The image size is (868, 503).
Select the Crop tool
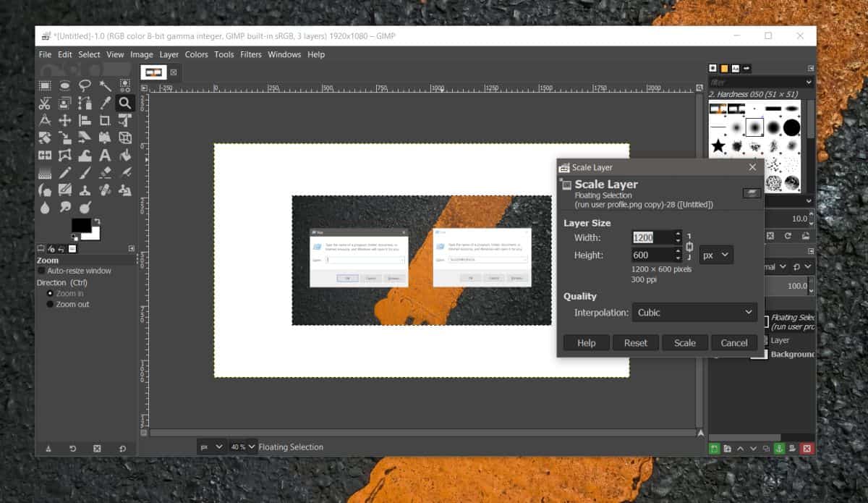pyautogui.click(x=104, y=120)
